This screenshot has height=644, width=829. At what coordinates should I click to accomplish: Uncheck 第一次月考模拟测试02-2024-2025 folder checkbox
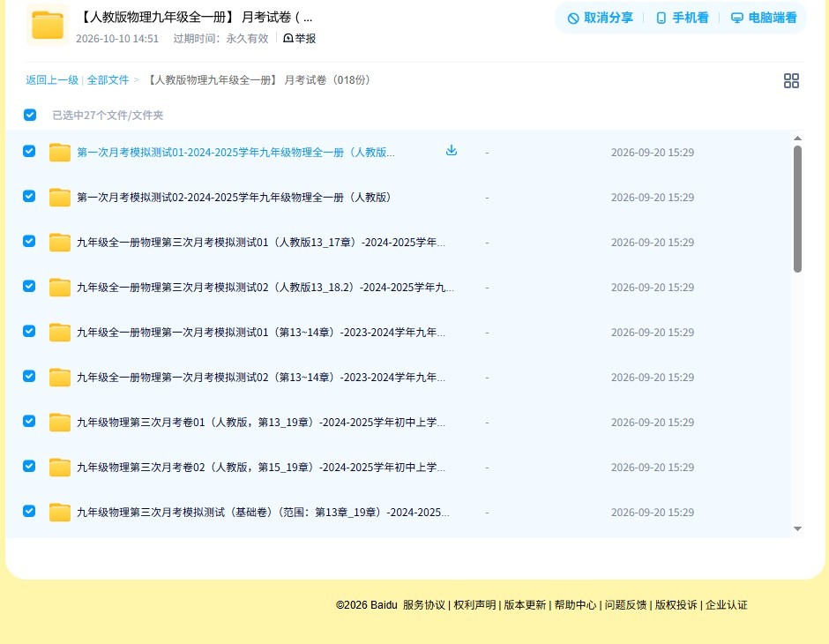click(x=29, y=196)
